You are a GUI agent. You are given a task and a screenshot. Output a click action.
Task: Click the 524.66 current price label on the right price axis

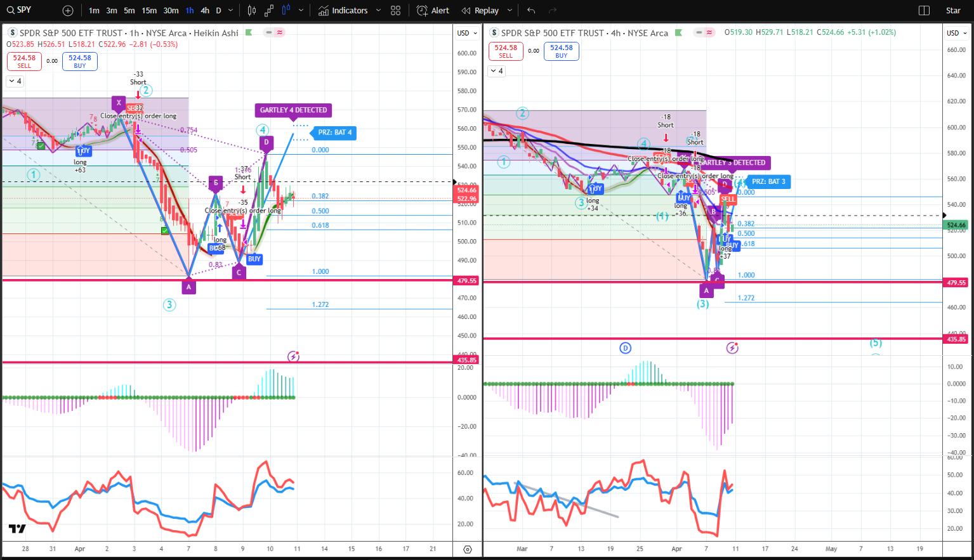click(956, 225)
